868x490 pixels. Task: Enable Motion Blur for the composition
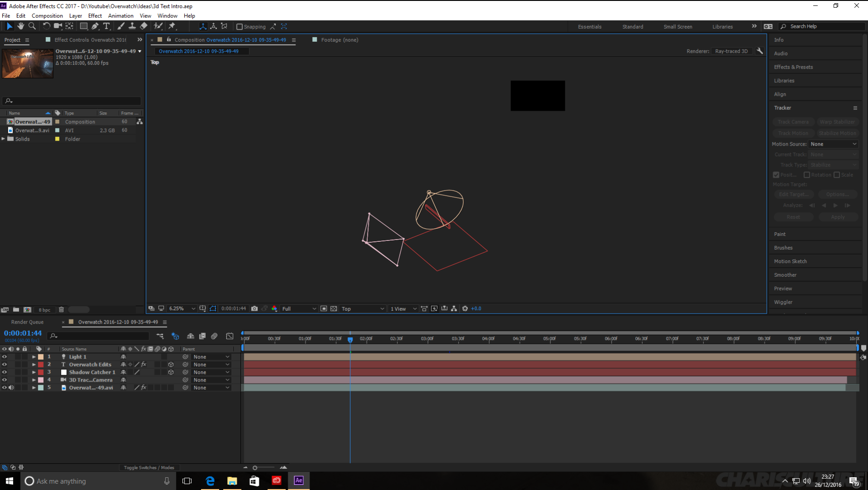[x=215, y=336]
